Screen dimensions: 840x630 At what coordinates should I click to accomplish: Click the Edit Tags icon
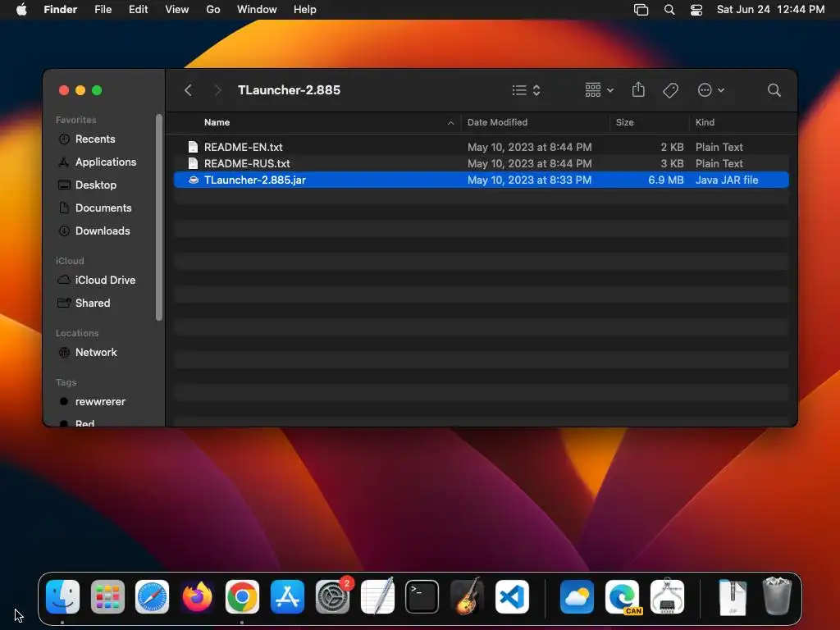670,90
